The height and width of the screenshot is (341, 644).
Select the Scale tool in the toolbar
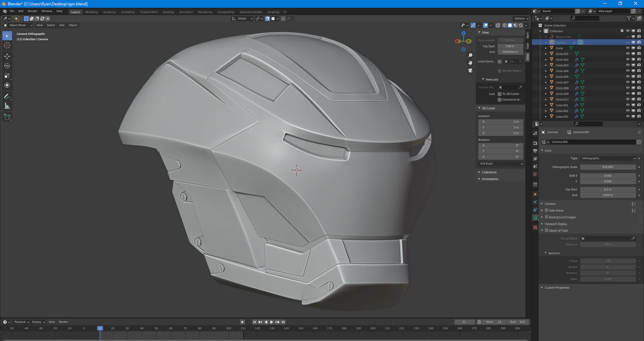7,76
